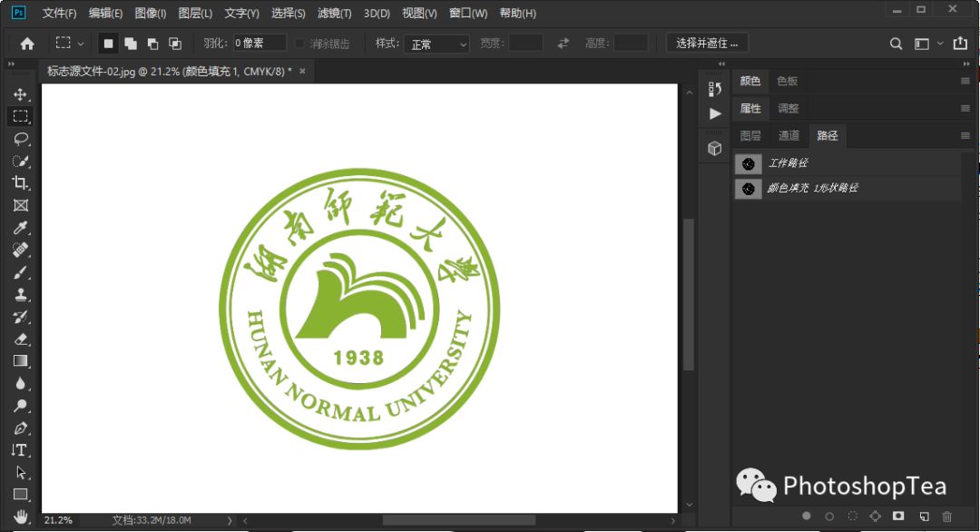Enable New Selection mode
Image resolution: width=980 pixels, height=532 pixels.
(108, 44)
